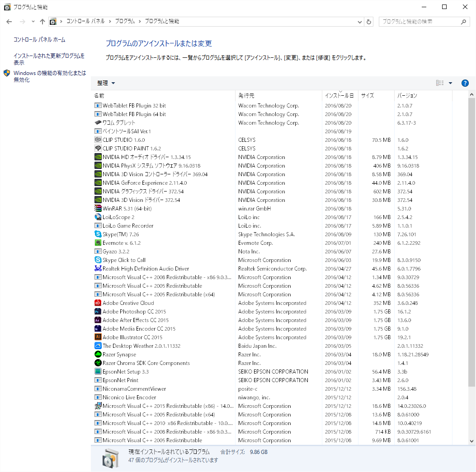This screenshot has height=472, width=476.
Task: Click the Adobe Photoshop CC 2015 icon
Action: tap(98, 312)
